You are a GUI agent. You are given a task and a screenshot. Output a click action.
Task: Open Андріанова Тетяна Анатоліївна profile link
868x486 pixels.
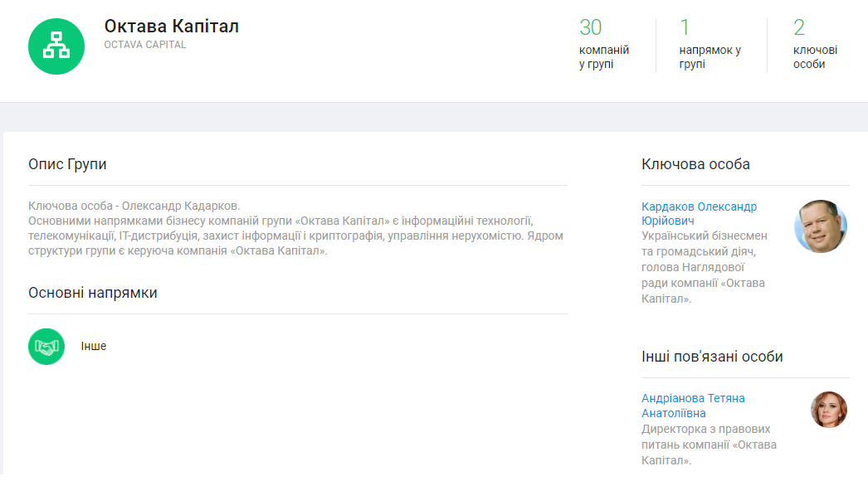(693, 406)
